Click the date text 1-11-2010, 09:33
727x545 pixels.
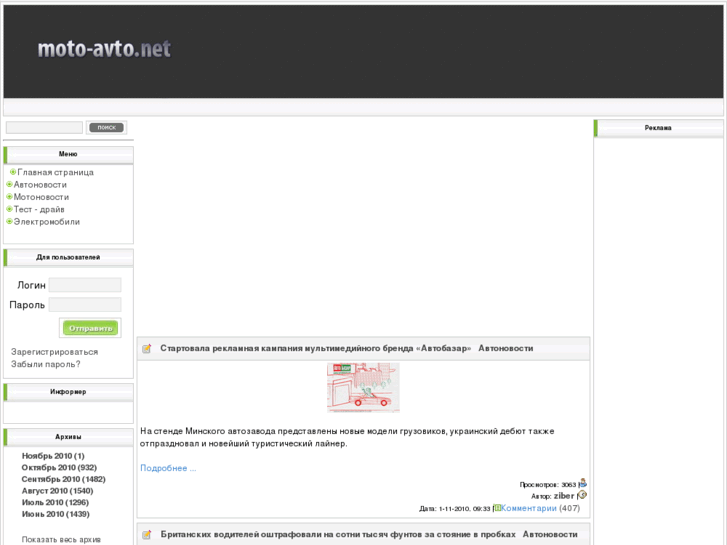pos(464,509)
